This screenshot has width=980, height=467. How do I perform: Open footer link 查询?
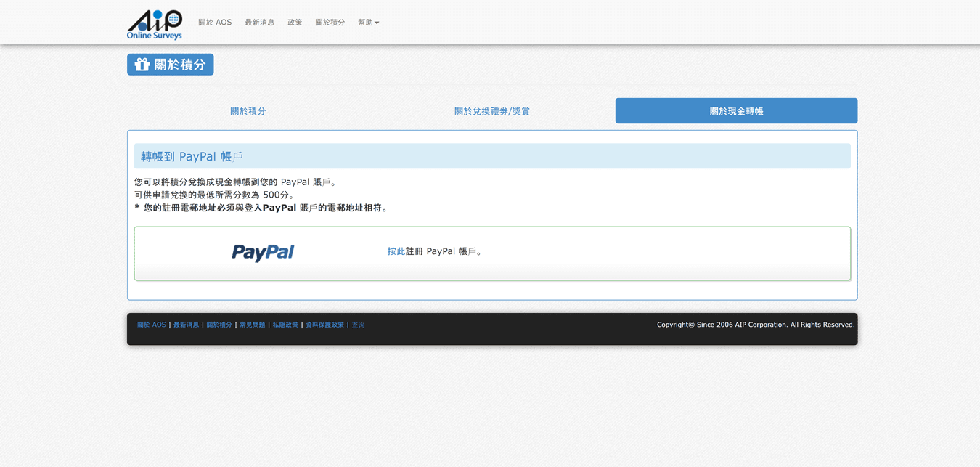tap(359, 325)
